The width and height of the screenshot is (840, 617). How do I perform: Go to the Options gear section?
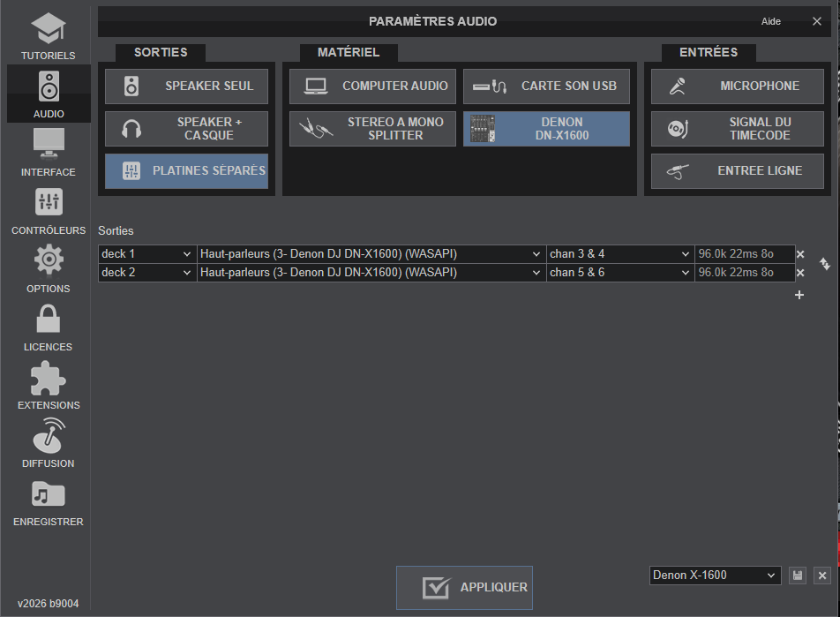pyautogui.click(x=48, y=269)
